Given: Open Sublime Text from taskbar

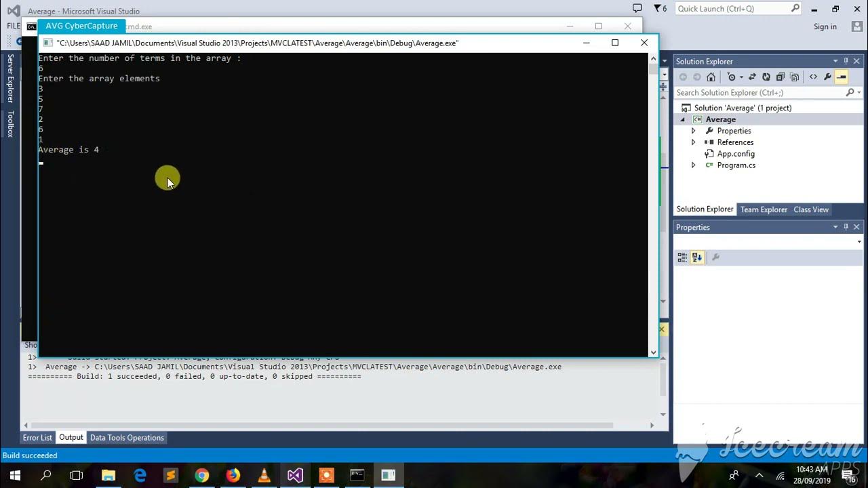Looking at the screenshot, I should click(x=171, y=475).
